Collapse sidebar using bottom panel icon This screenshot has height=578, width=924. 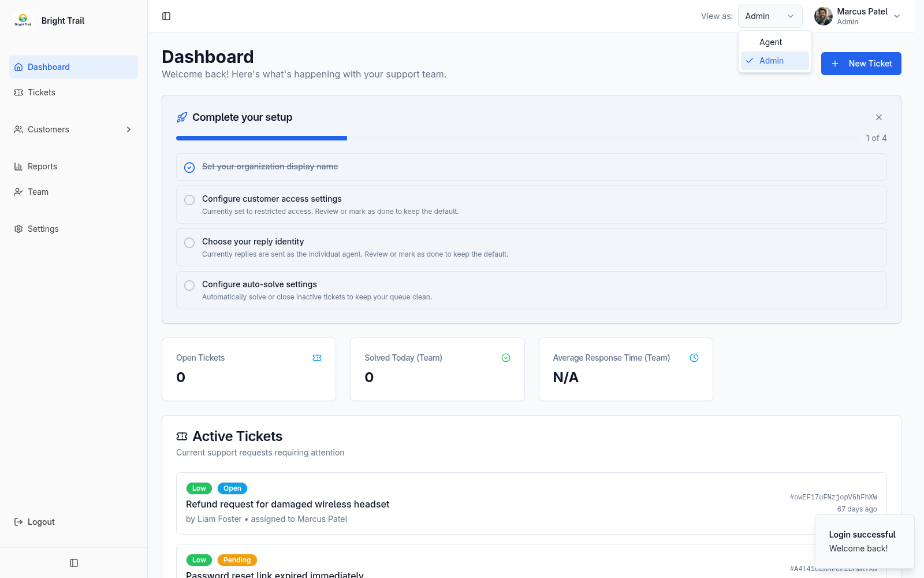click(x=74, y=563)
